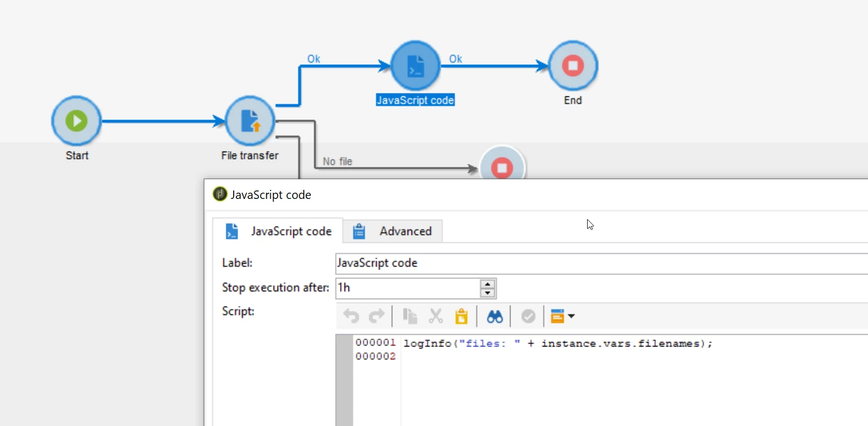Screen dimensions: 868x426
Task: Click the Paste clipboard icon
Action: pyautogui.click(x=461, y=316)
